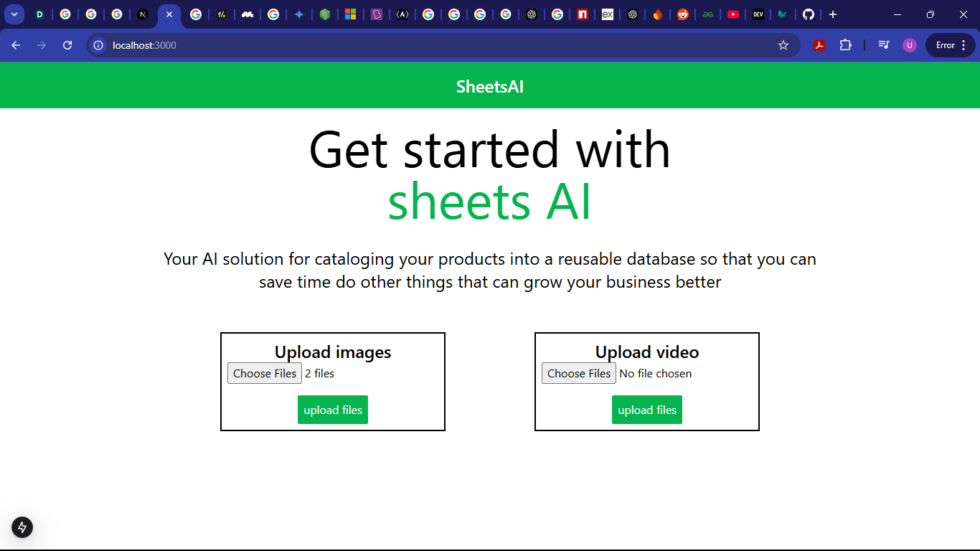Switch to the YouTube tab
The width and height of the screenshot is (980, 551).
tap(733, 14)
